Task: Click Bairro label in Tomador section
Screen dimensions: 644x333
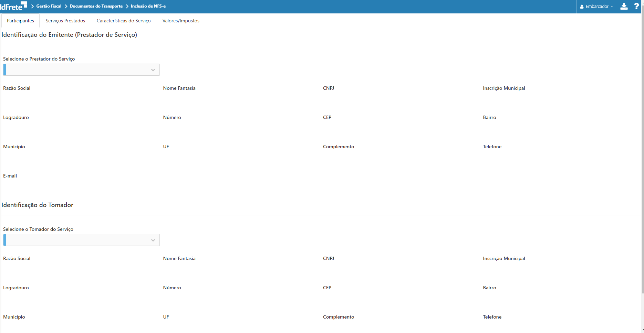Action: (x=489, y=288)
